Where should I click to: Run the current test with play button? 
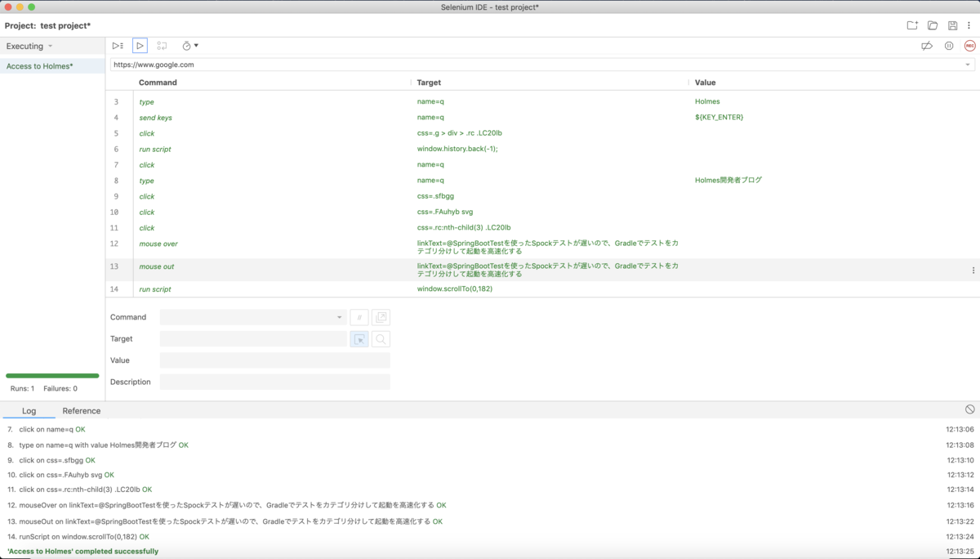[140, 46]
